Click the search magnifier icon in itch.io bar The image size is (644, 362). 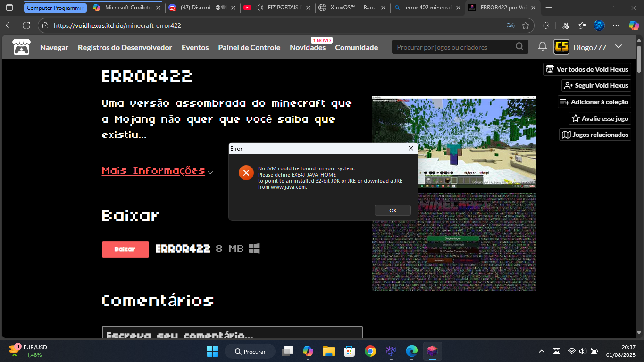pos(519,47)
